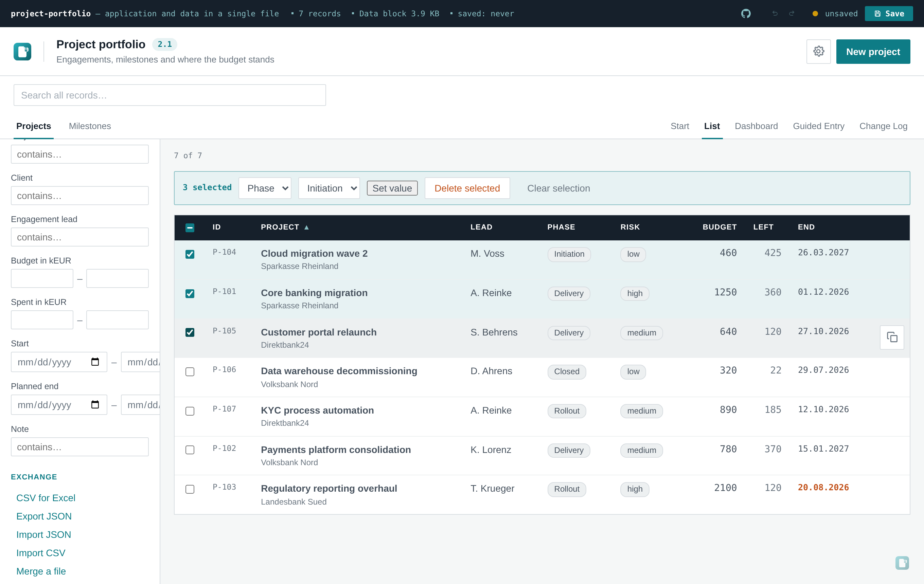Screen dimensions: 924x584
Task: Check the Payments platform consolidation row
Action: click(x=190, y=450)
